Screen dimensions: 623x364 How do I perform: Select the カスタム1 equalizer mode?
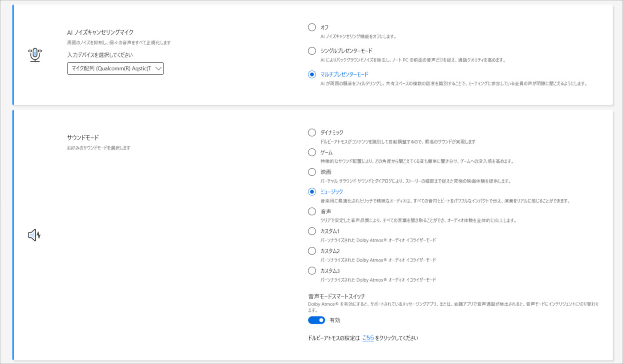tap(312, 231)
